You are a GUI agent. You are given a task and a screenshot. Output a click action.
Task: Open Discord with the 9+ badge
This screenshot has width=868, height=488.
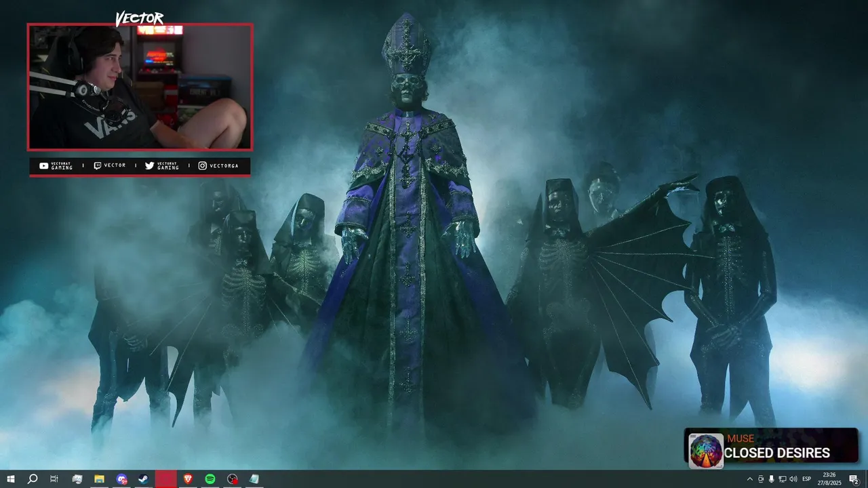(121, 479)
